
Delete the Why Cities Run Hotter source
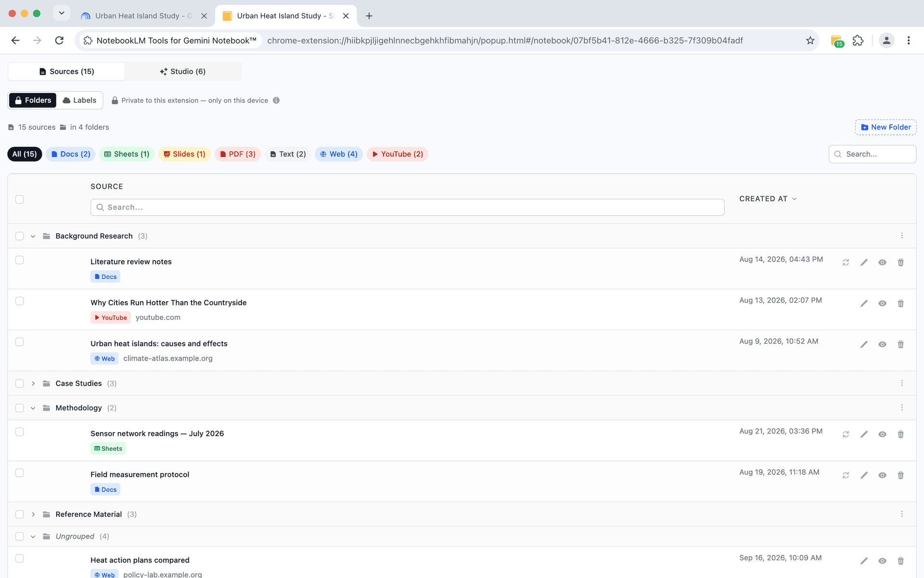(900, 303)
